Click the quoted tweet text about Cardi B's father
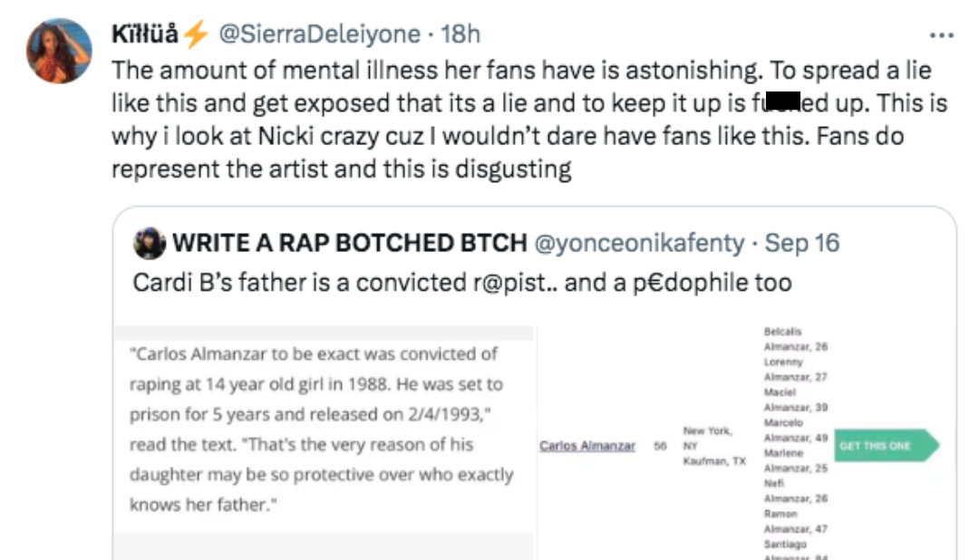 [462, 282]
